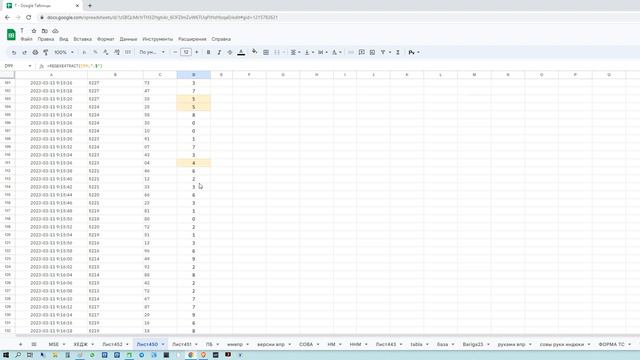This screenshot has height=360, width=640.
Task: Open the text color picker
Action: click(x=241, y=52)
